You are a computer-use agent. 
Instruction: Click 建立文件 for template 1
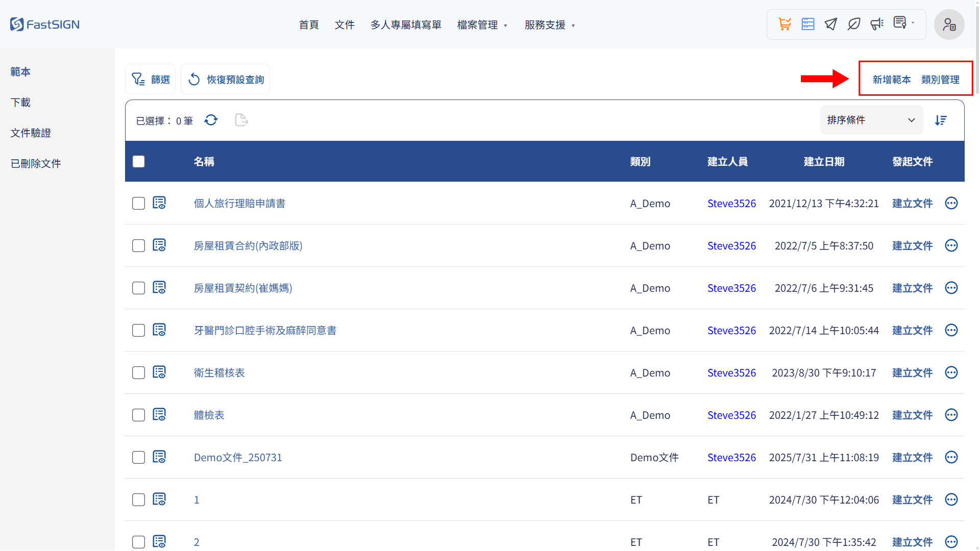[x=912, y=499]
